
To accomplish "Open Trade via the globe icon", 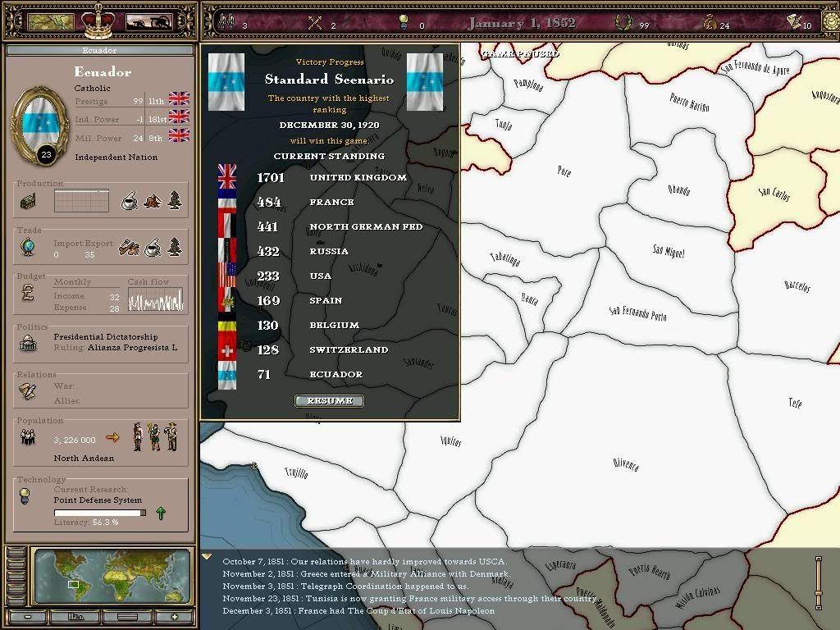I will coord(28,248).
